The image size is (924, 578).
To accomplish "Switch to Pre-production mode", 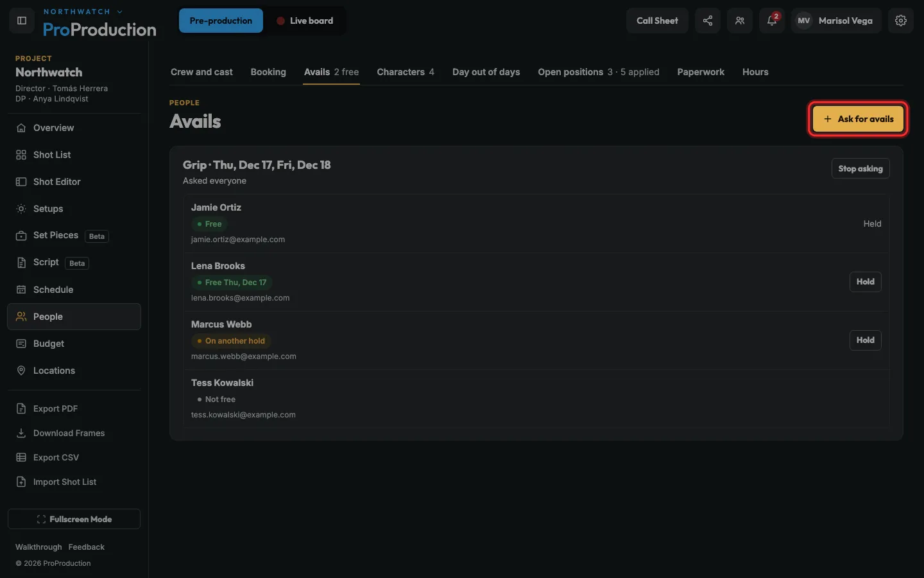I will pos(221,21).
